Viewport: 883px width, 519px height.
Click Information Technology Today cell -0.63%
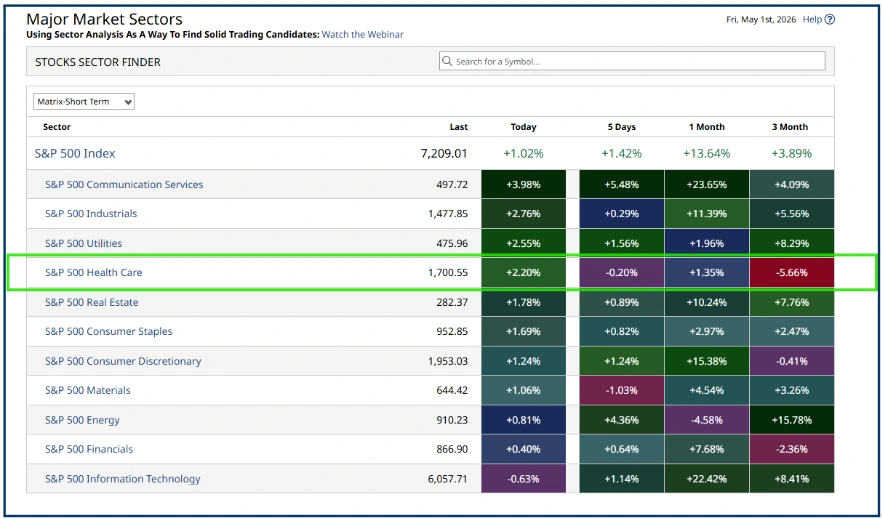pos(523,479)
